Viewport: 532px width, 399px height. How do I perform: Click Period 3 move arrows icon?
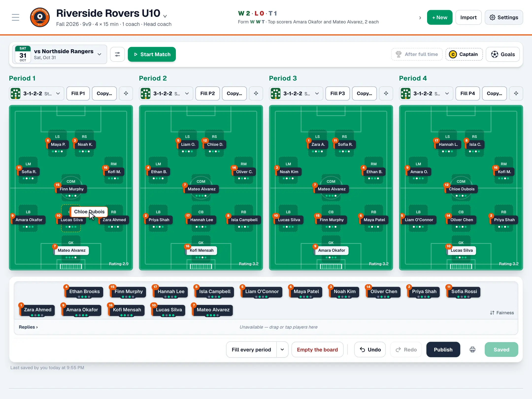point(386,93)
